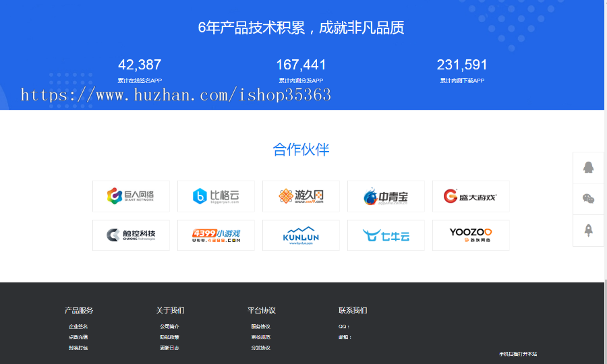Click the 合作伙伴 section title

click(x=301, y=150)
